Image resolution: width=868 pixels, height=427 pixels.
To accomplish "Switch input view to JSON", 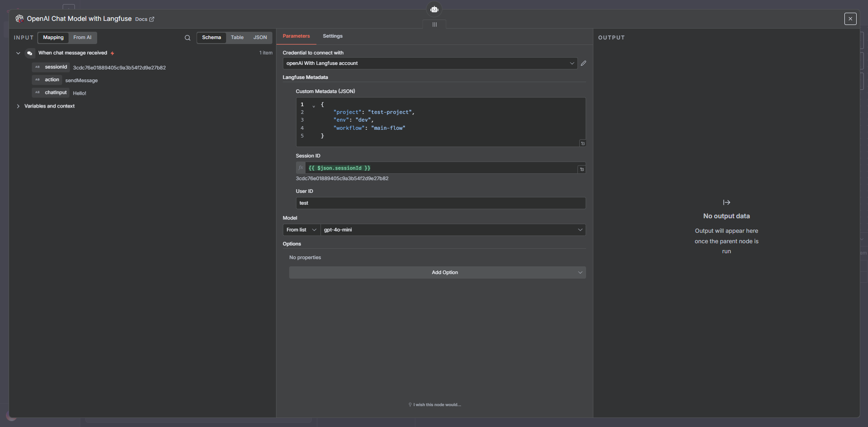I will point(260,38).
